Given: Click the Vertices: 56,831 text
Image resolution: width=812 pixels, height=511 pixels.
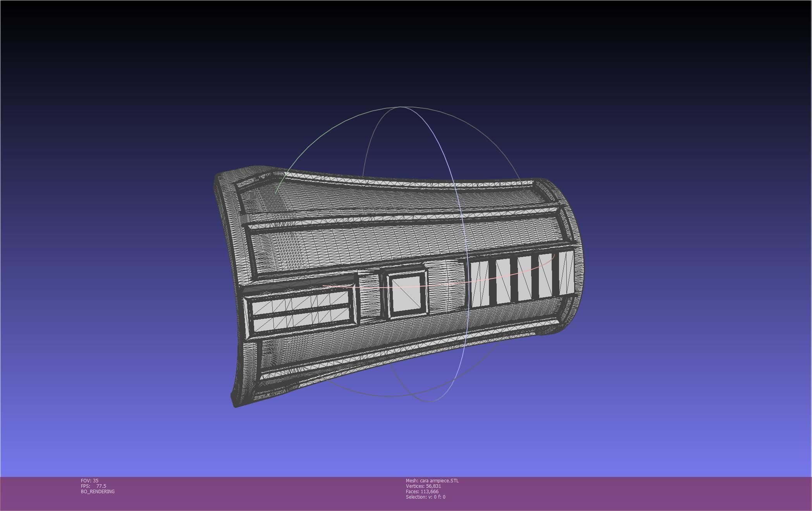Looking at the screenshot, I should click(x=423, y=486).
